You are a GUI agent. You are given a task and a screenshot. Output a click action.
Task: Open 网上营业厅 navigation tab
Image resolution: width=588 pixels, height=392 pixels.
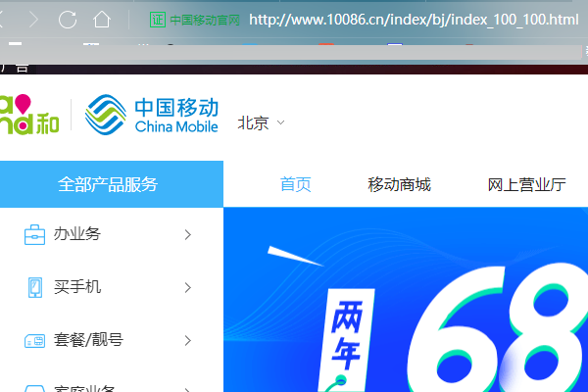[526, 184]
